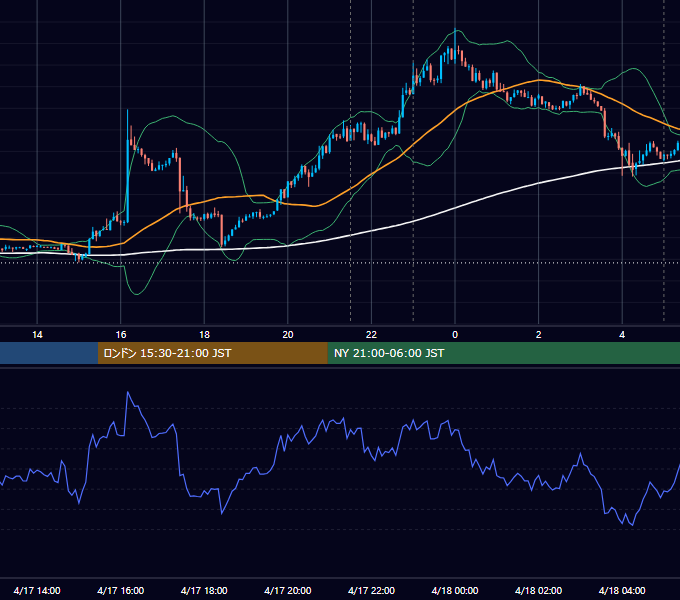Click the 4/17 14:00 date label
Screen dimensions: 680x600
37,590
